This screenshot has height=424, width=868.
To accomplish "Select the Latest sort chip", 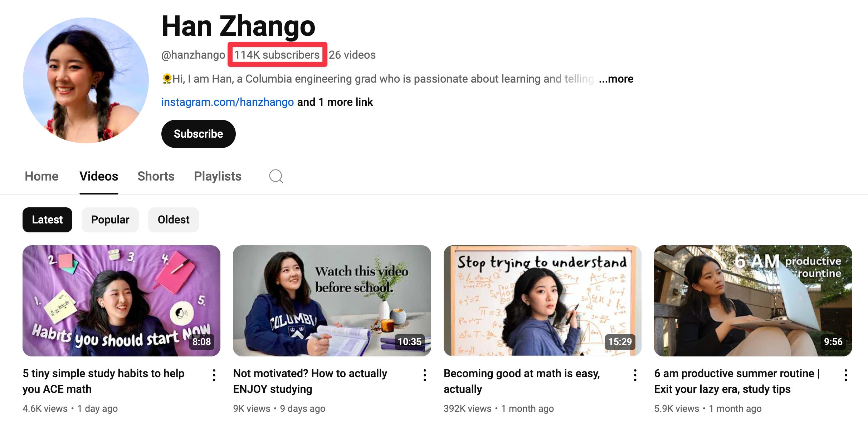I will point(47,220).
